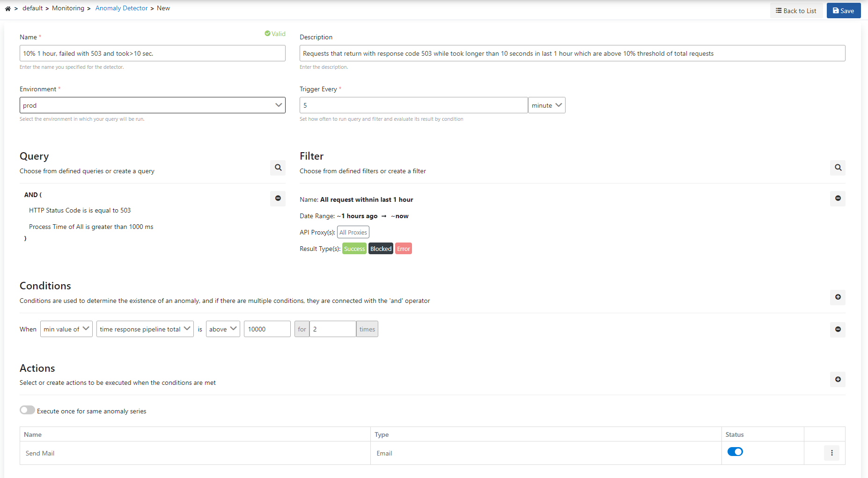Remove the selected filter with minus icon
Viewport: 868px width, 478px height.
click(x=838, y=199)
